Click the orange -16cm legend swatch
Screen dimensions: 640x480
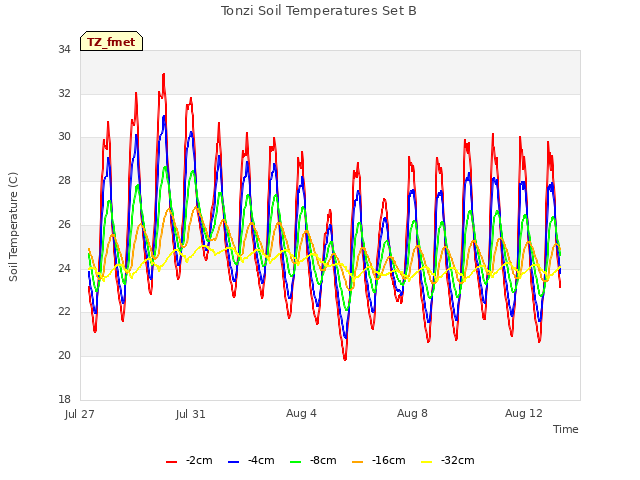click(357, 462)
